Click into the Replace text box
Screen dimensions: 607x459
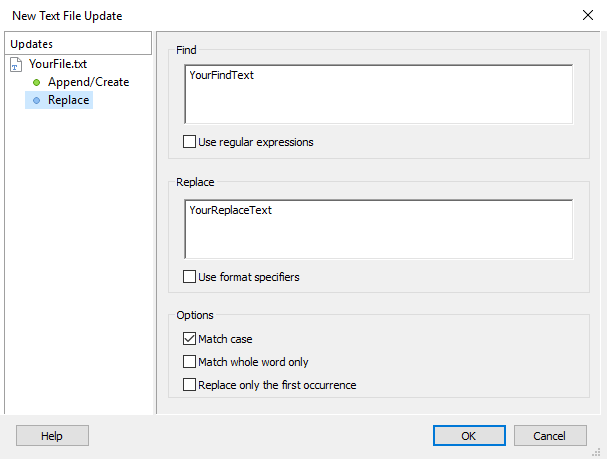pos(379,229)
